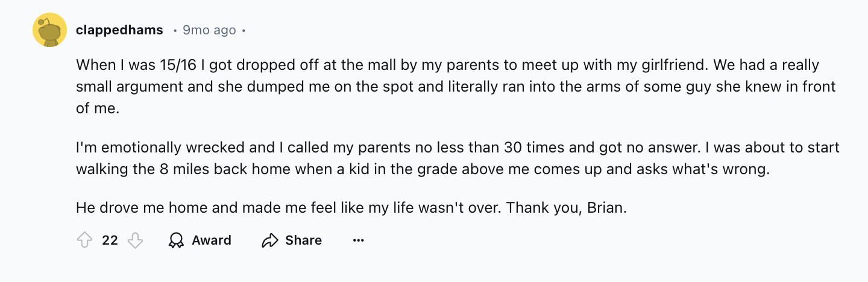Downvote the clappedhams comment
This screenshot has height=282, width=868.
click(136, 240)
